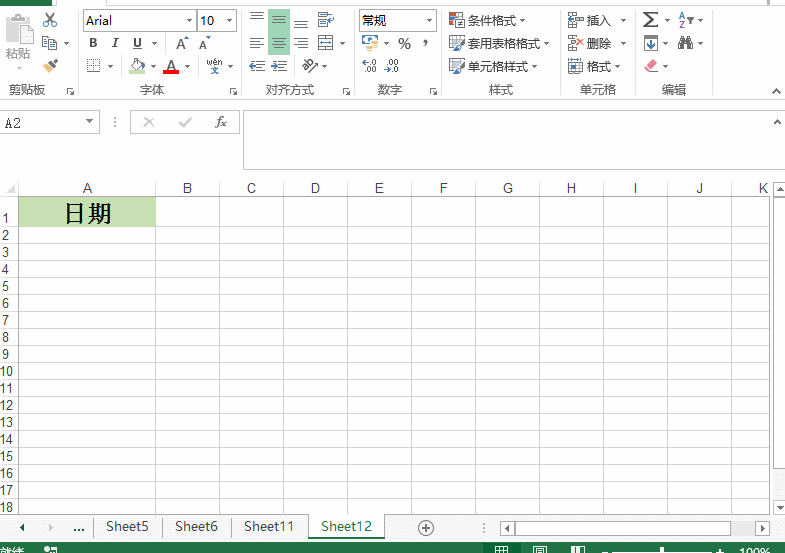785x553 pixels.
Task: Open the Name Box dropdown arrow
Action: pyautogui.click(x=89, y=122)
